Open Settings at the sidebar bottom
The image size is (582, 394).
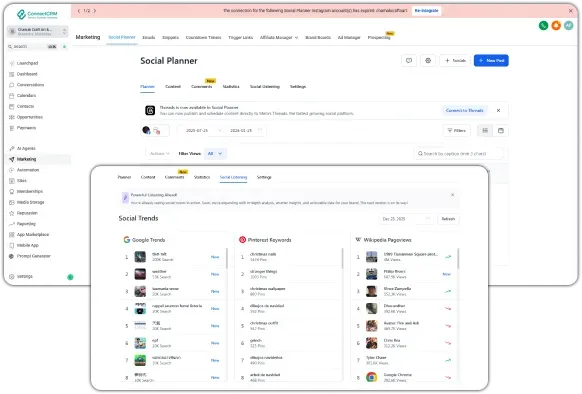pos(24,276)
